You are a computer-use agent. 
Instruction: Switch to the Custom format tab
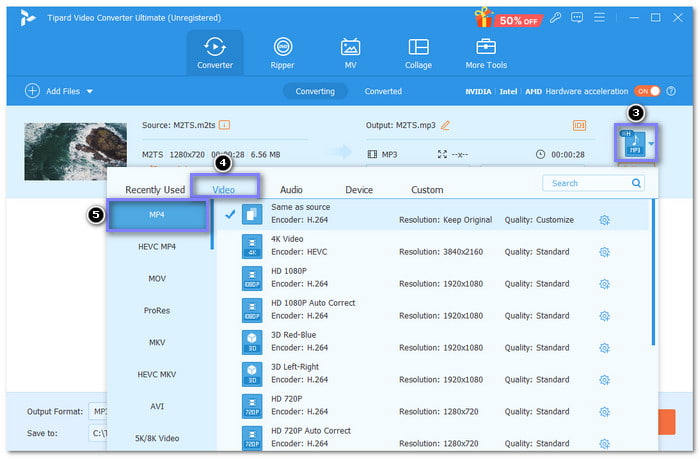427,190
